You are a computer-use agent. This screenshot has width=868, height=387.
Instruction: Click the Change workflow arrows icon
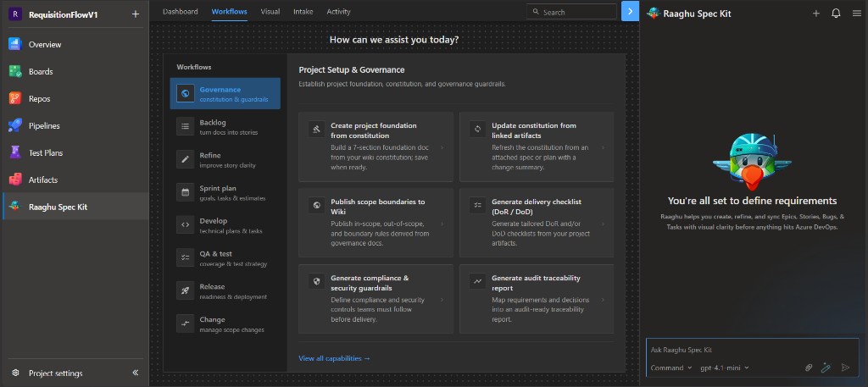click(x=186, y=323)
